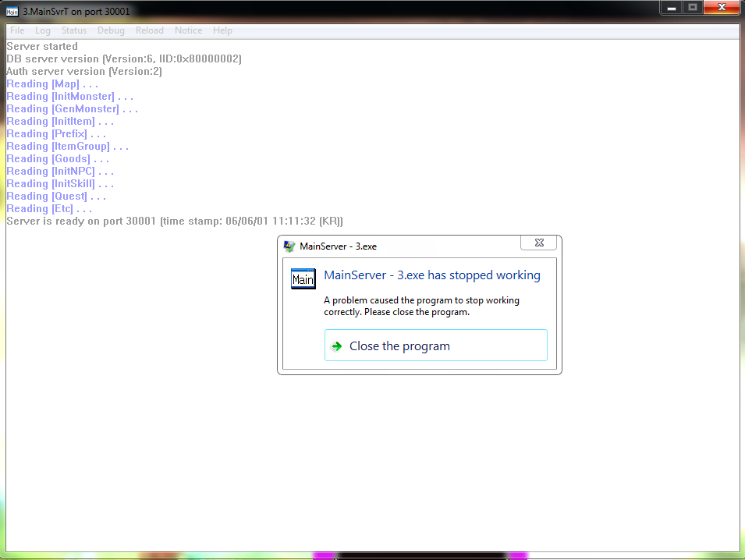Maximize the 3.MainSvrT server window

pyautogui.click(x=691, y=8)
